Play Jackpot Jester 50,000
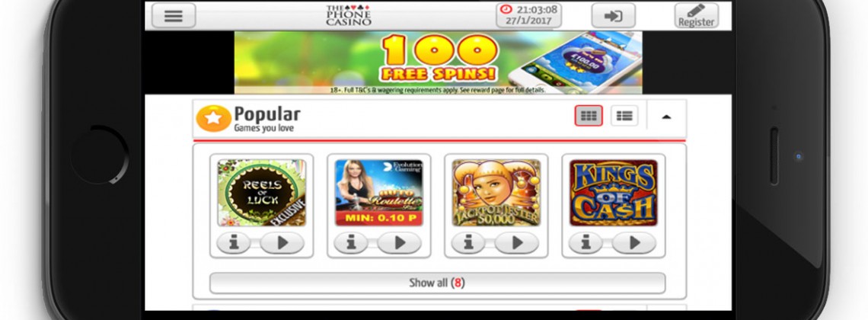This screenshot has height=320, width=868. pos(516,242)
